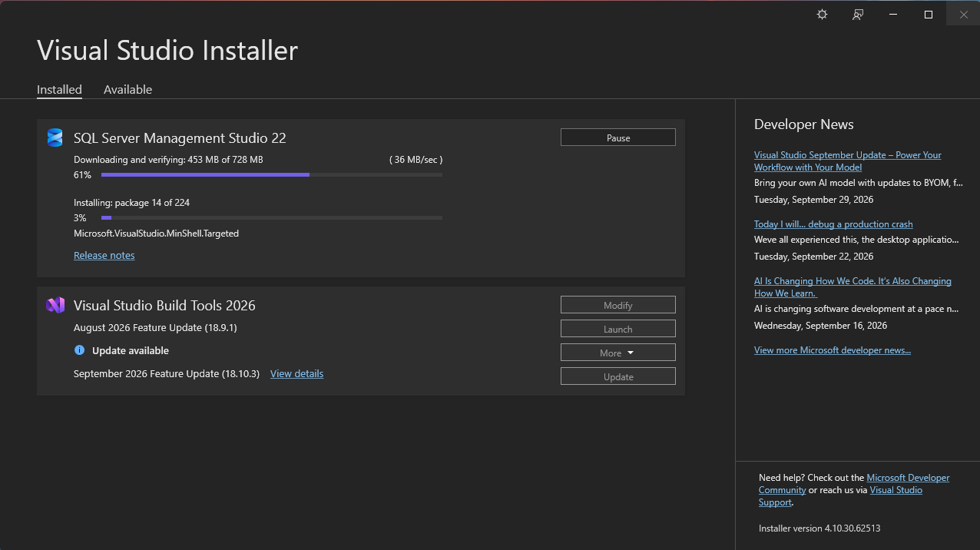Expand the More dropdown for Build Tools
Screen dimensions: 980x550
618,353
